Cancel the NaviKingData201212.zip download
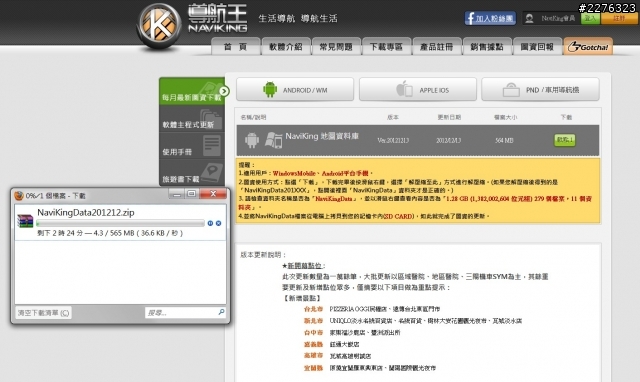The width and height of the screenshot is (640, 382). 218,223
